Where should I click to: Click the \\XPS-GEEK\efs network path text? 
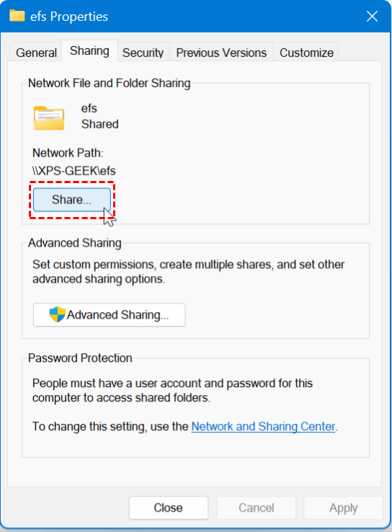(x=74, y=171)
